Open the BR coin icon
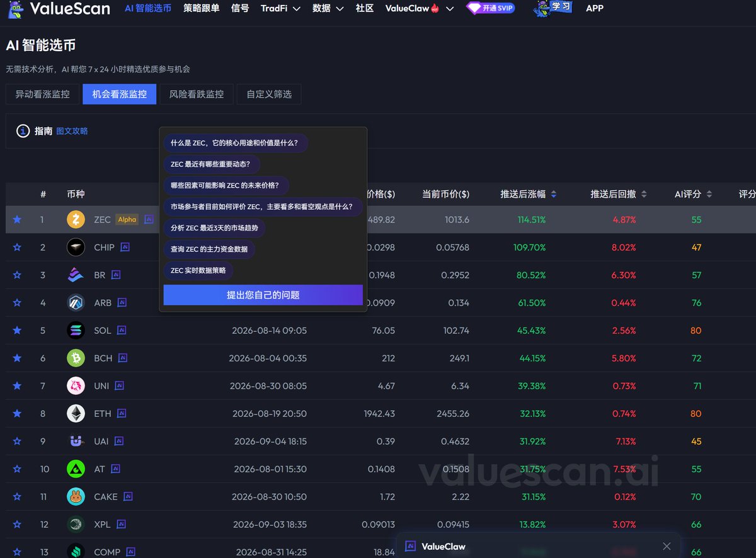The height and width of the screenshot is (558, 756). (76, 275)
